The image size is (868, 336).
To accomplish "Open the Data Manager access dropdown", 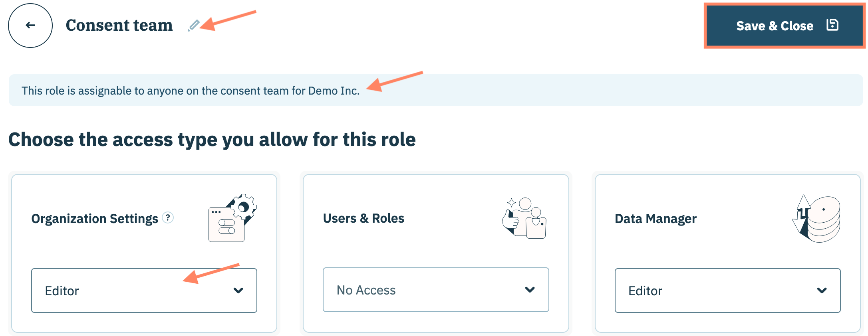I will [x=727, y=291].
